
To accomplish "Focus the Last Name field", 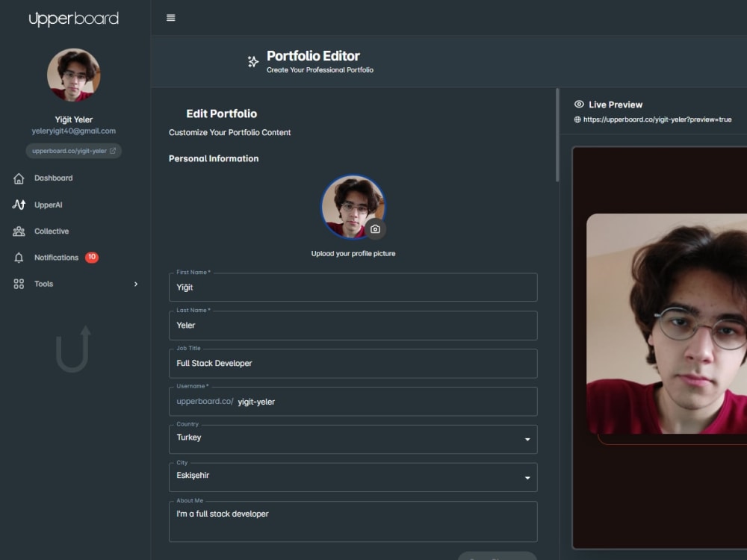I will click(353, 326).
